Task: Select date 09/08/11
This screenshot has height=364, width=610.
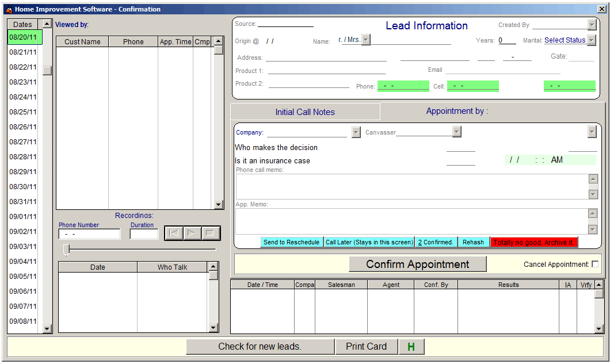Action: point(24,321)
